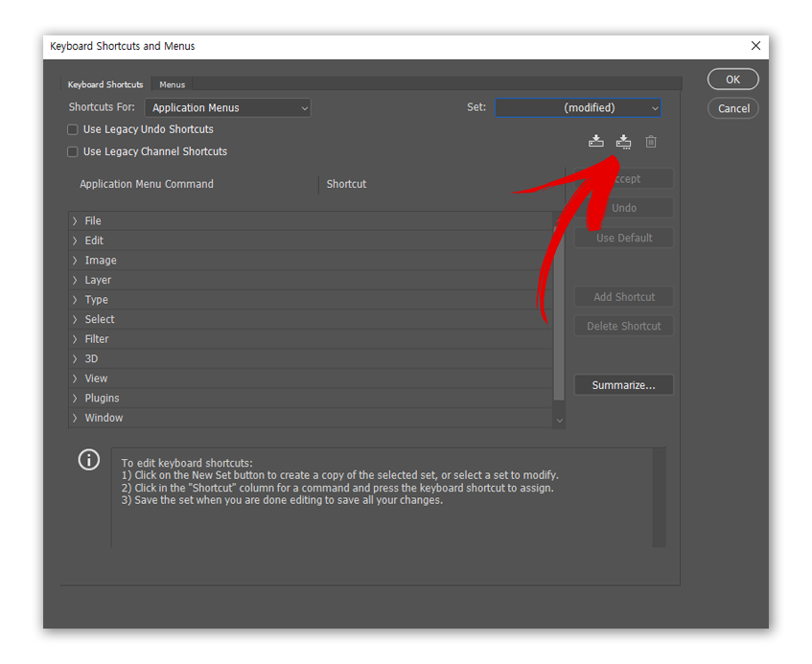Expand the File menu commands
Viewport: 812px width, 664px height.
(75, 221)
